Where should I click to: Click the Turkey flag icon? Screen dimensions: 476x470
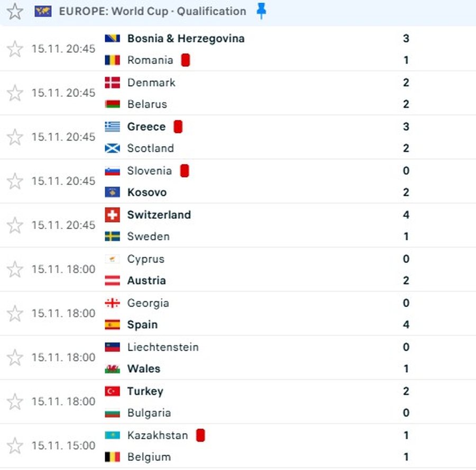112,391
